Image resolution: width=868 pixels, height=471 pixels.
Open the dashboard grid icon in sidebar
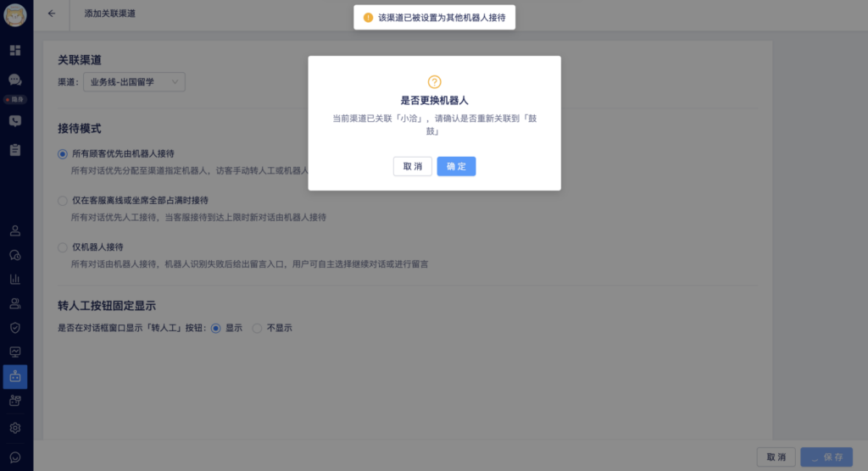pos(15,50)
